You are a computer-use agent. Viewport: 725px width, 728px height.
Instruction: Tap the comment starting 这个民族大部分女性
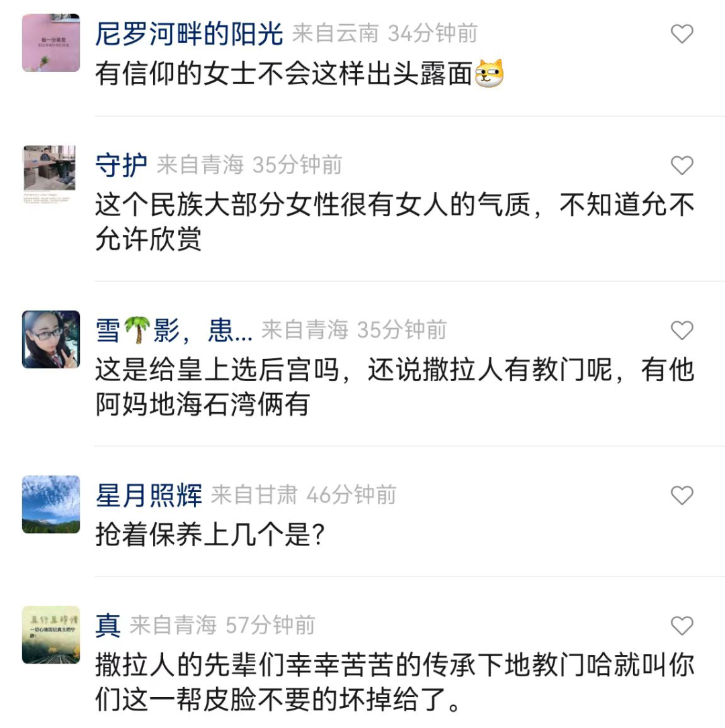tap(393, 222)
